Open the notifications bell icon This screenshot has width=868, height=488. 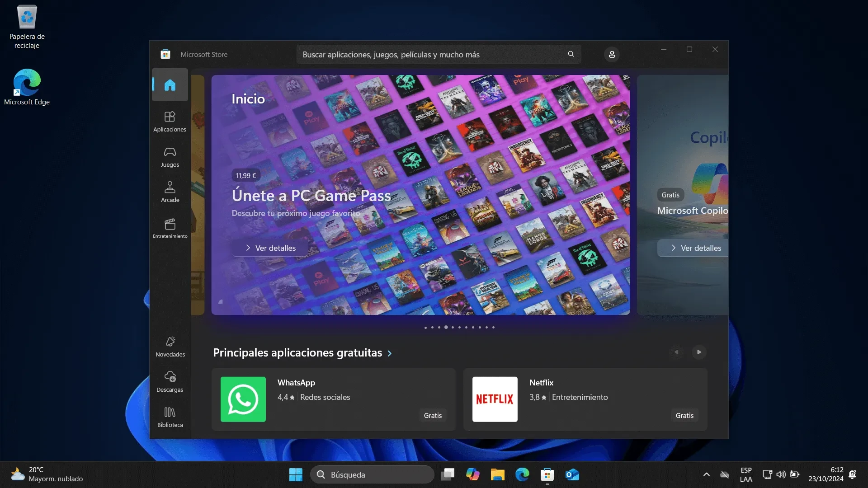coord(853,474)
